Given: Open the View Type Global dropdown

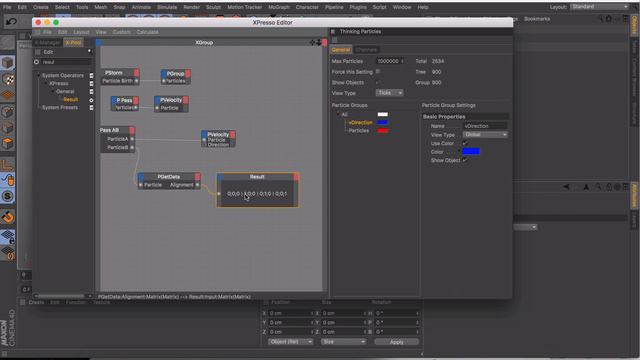Looking at the screenshot, I should (x=485, y=135).
